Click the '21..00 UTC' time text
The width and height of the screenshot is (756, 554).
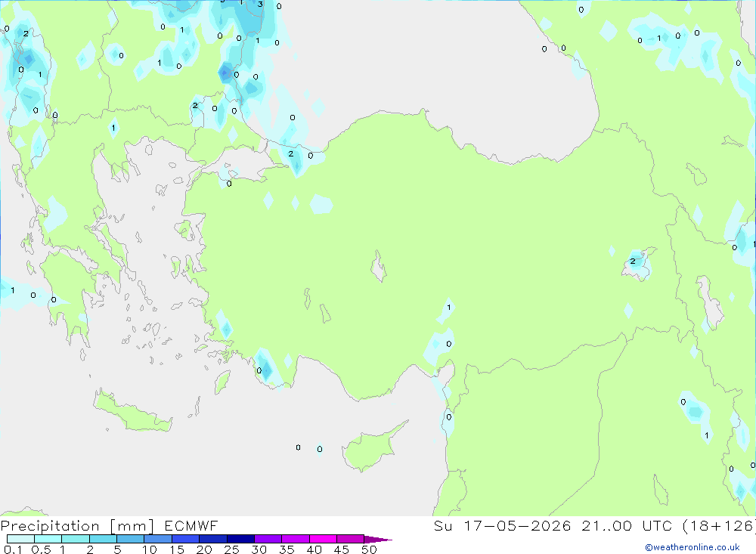tap(627, 525)
